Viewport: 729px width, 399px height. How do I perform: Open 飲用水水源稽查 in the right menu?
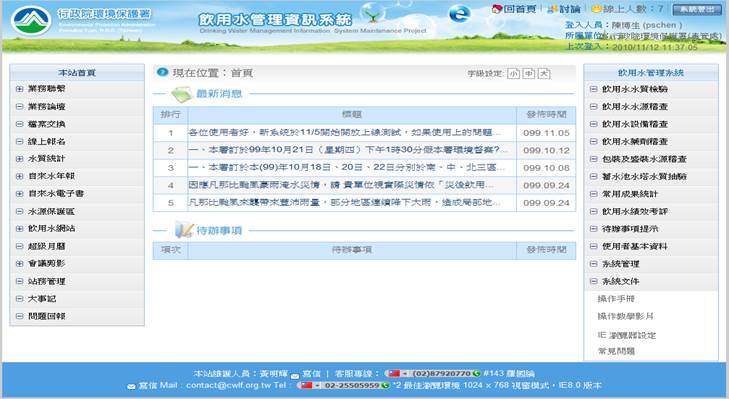click(x=635, y=106)
